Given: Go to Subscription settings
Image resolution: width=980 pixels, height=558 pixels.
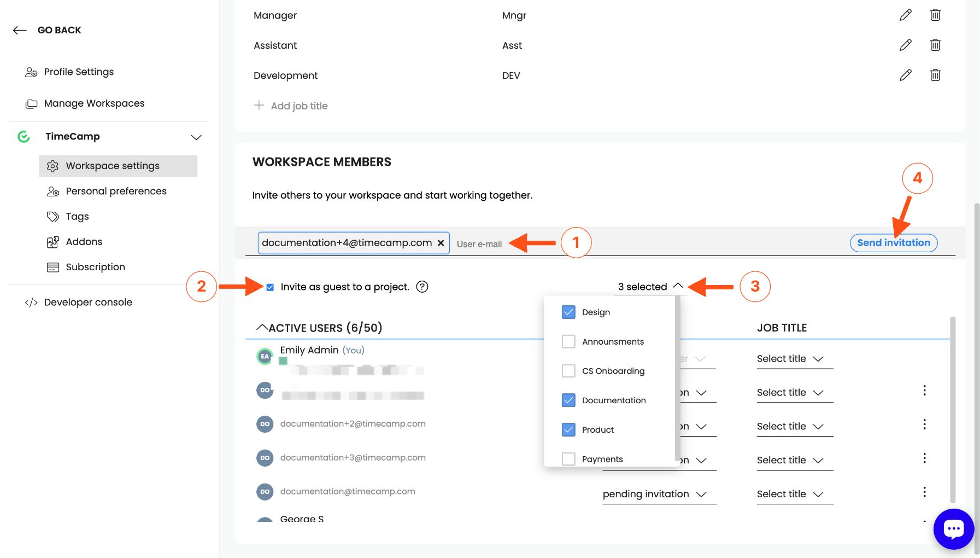Looking at the screenshot, I should 95,267.
